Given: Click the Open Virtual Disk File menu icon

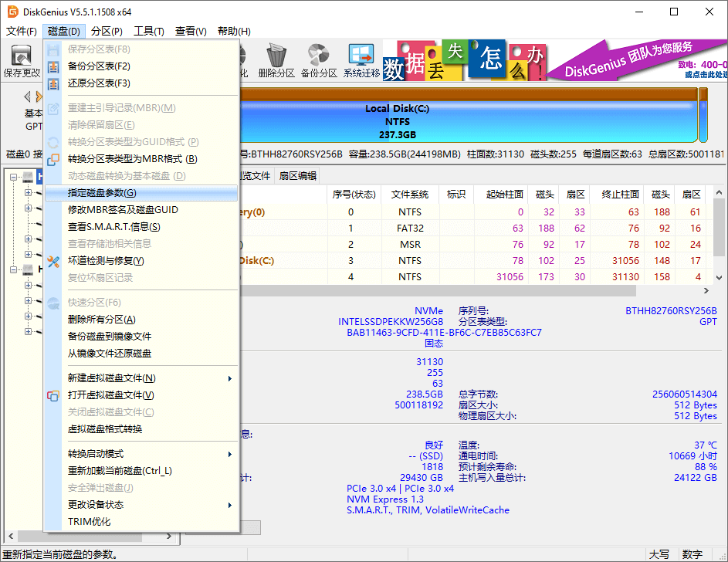Looking at the screenshot, I should click(53, 395).
